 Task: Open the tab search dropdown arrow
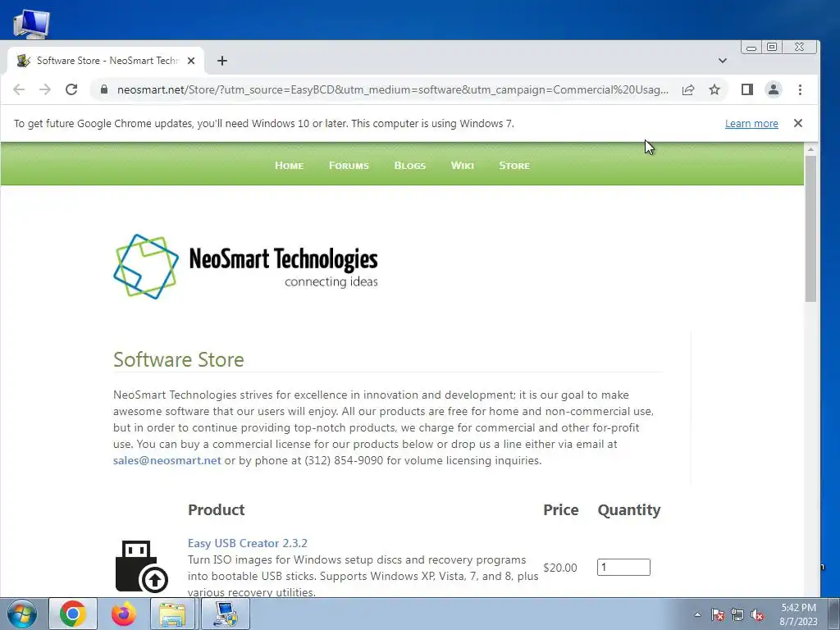723,61
